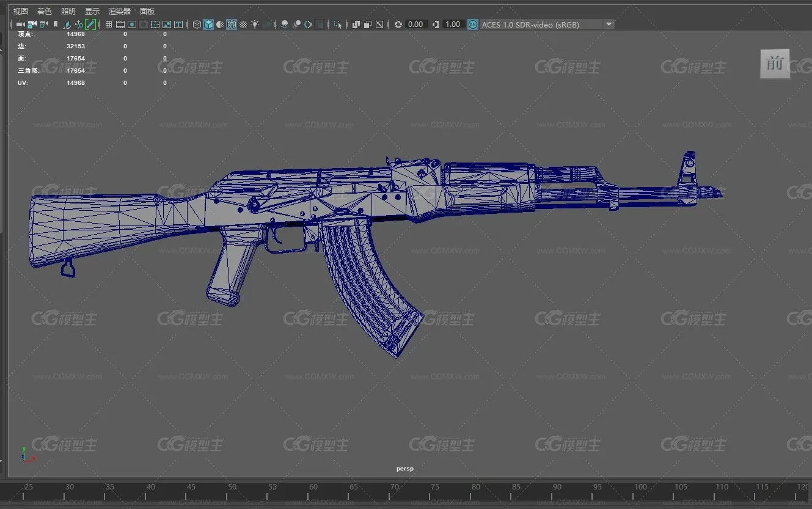Viewport: 812px width, 509px height.
Task: Click the X-Ray icon
Action: (x=356, y=24)
